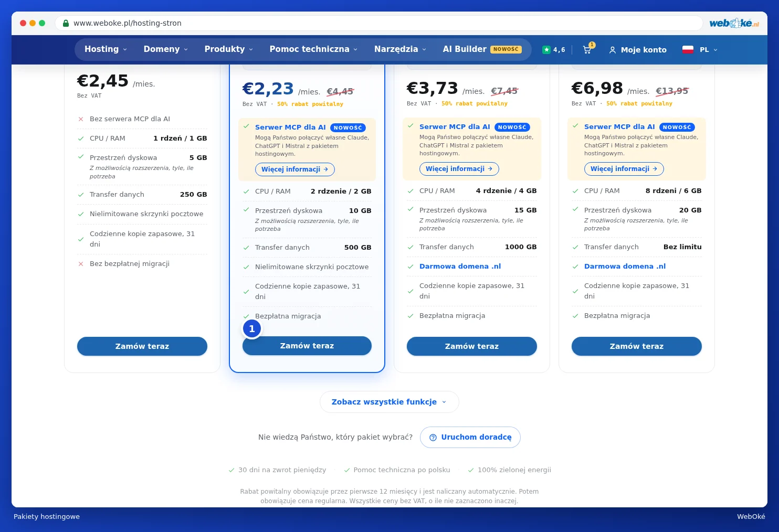Expand the Hosting menu
Screen dimensions: 779x532
[106, 49]
